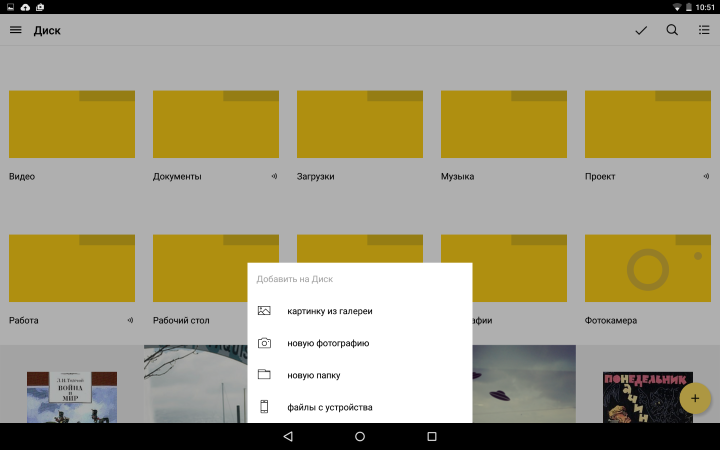Tap the 10:51 clock in the status bar

tap(705, 7)
